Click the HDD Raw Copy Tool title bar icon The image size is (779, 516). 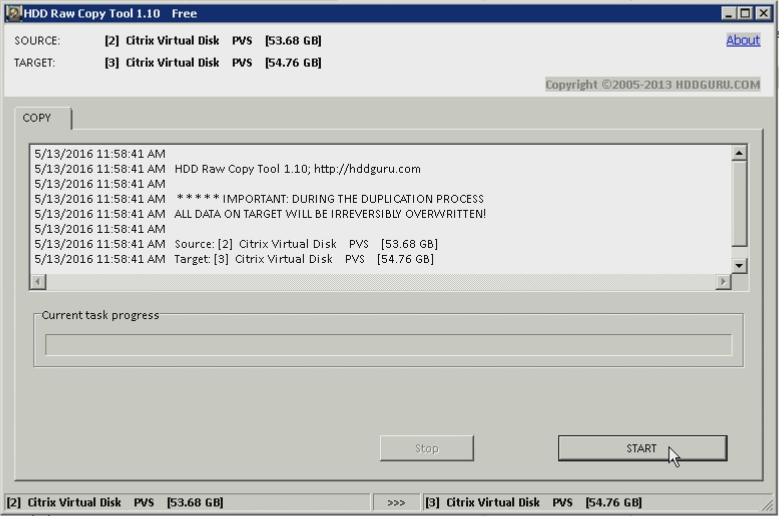point(14,13)
